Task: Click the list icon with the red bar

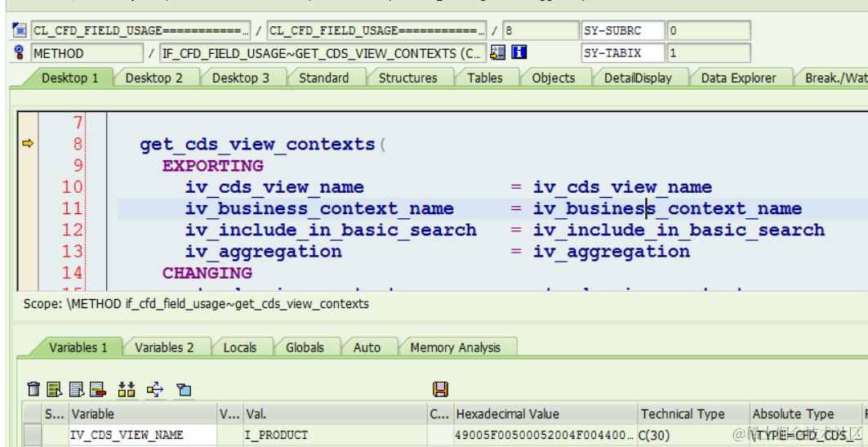Action: (x=98, y=390)
